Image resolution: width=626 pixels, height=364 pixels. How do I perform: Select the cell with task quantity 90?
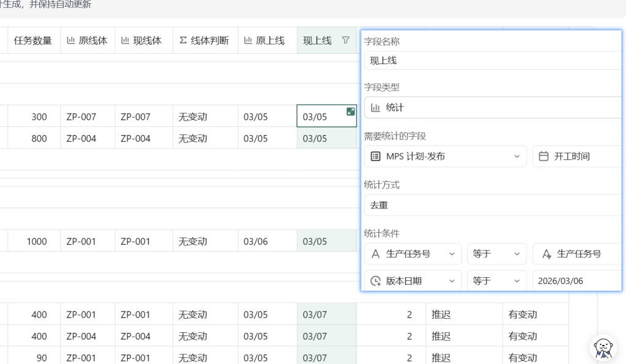[34, 357]
